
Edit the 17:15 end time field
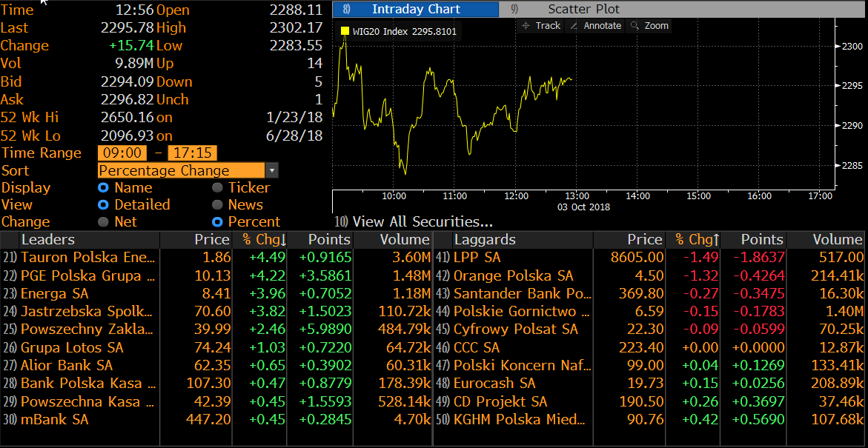[x=192, y=153]
